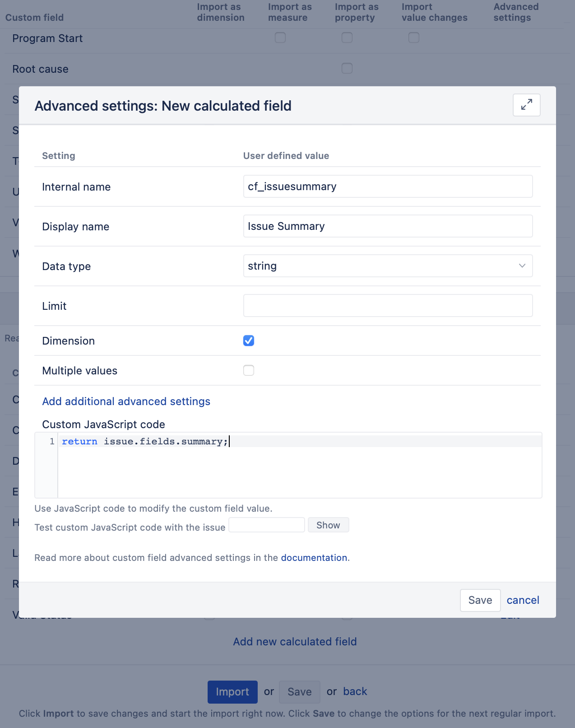Image resolution: width=575 pixels, height=728 pixels.
Task: Focus the test issue key input
Action: (x=267, y=525)
